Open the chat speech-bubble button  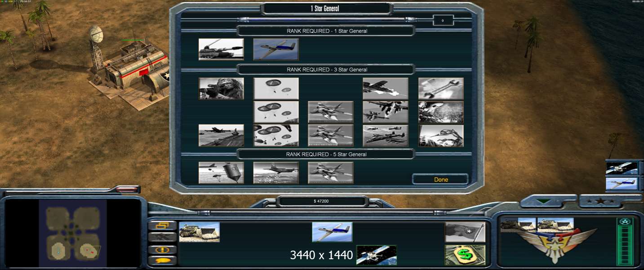(x=162, y=261)
